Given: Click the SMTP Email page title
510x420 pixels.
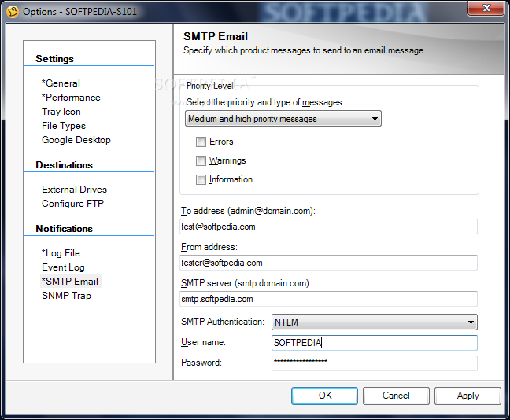Looking at the screenshot, I should pos(216,36).
